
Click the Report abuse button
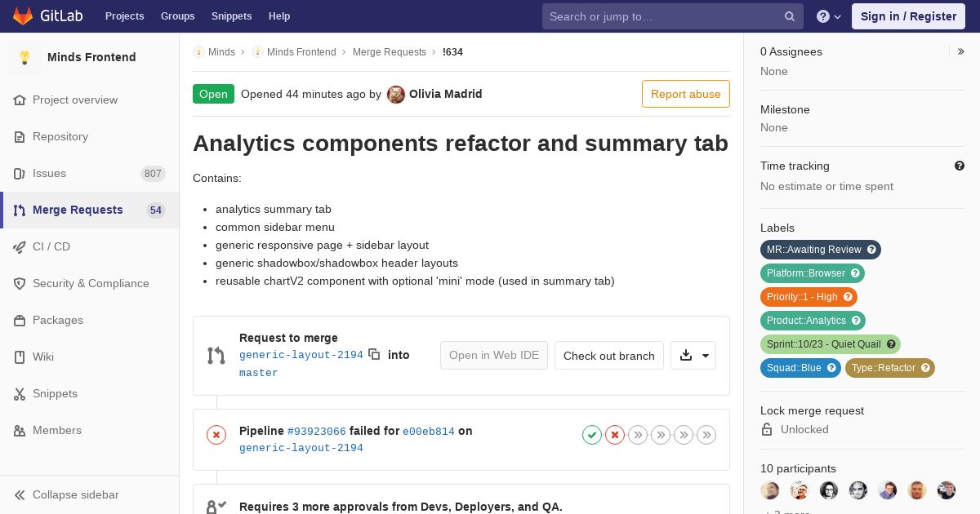[x=686, y=94]
